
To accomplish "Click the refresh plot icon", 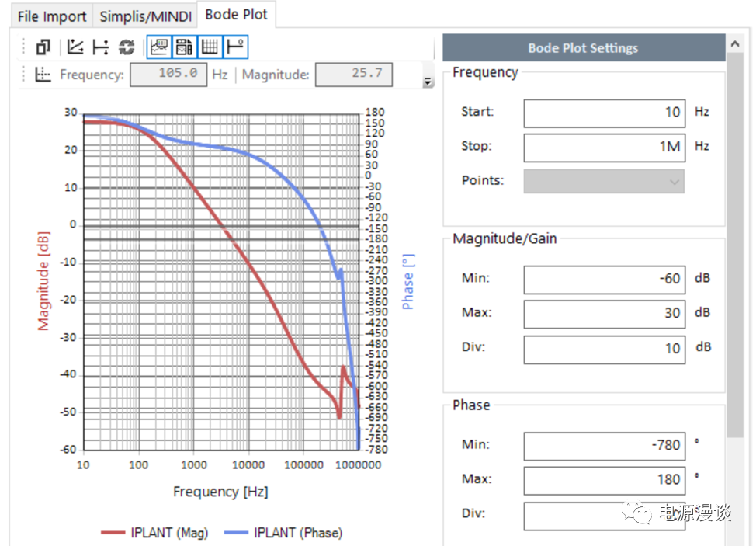I will click(127, 47).
